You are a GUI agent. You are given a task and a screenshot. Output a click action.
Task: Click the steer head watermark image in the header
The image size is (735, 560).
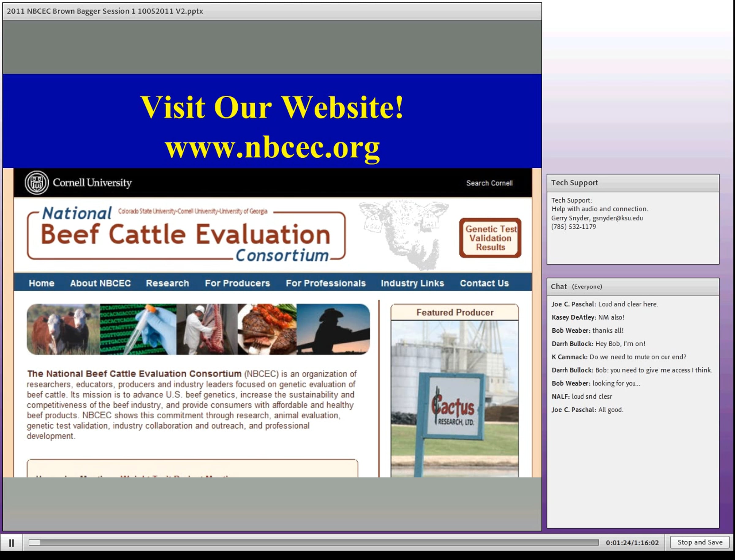[x=404, y=235]
